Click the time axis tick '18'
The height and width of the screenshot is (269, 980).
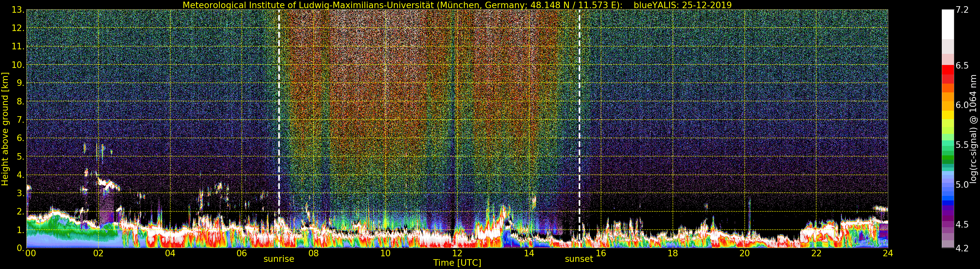[673, 253]
